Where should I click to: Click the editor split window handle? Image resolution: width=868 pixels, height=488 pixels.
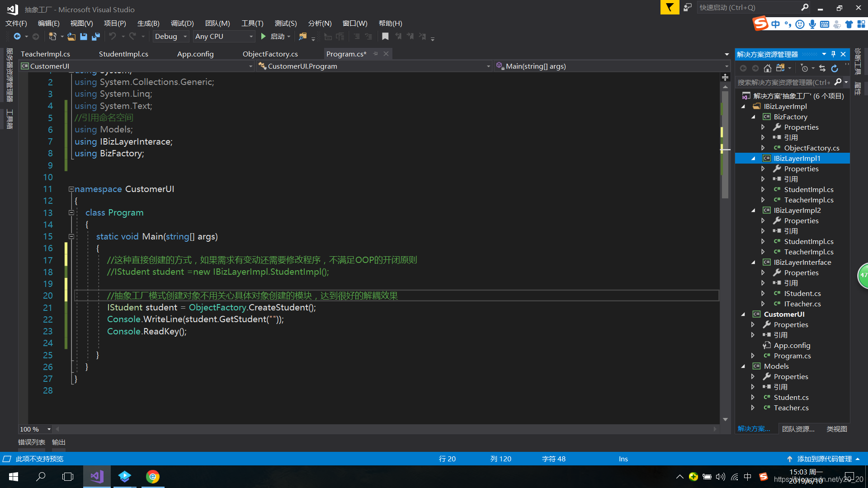[725, 77]
